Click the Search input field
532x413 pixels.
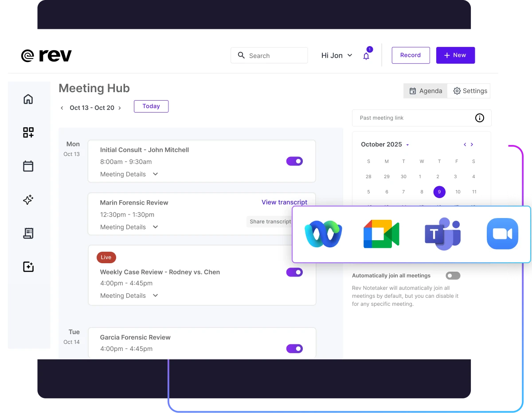269,55
